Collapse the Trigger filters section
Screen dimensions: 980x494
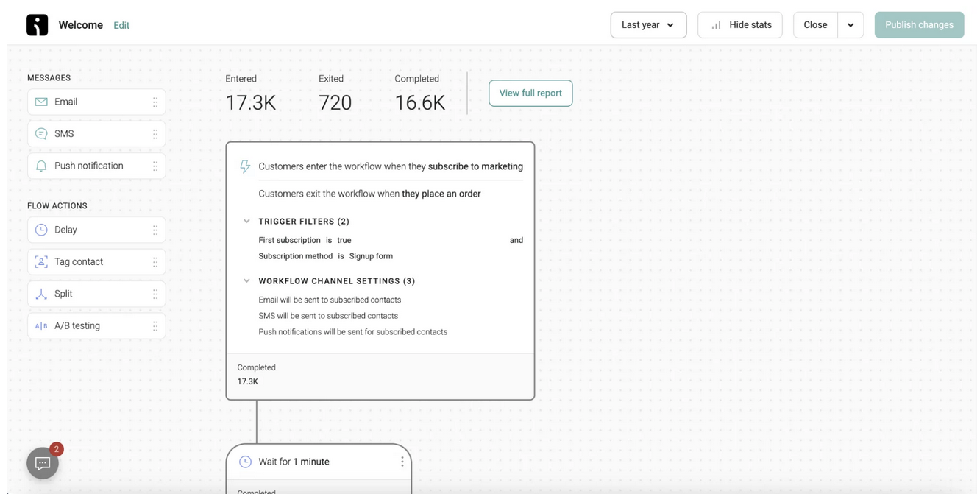(x=247, y=221)
